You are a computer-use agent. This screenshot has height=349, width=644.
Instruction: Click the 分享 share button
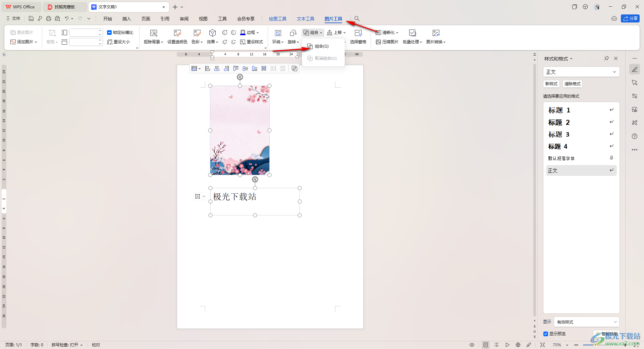(630, 18)
